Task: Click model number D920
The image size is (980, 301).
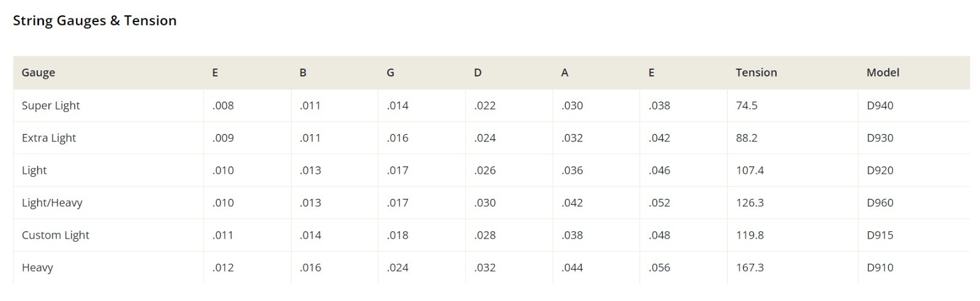Action: (x=880, y=170)
